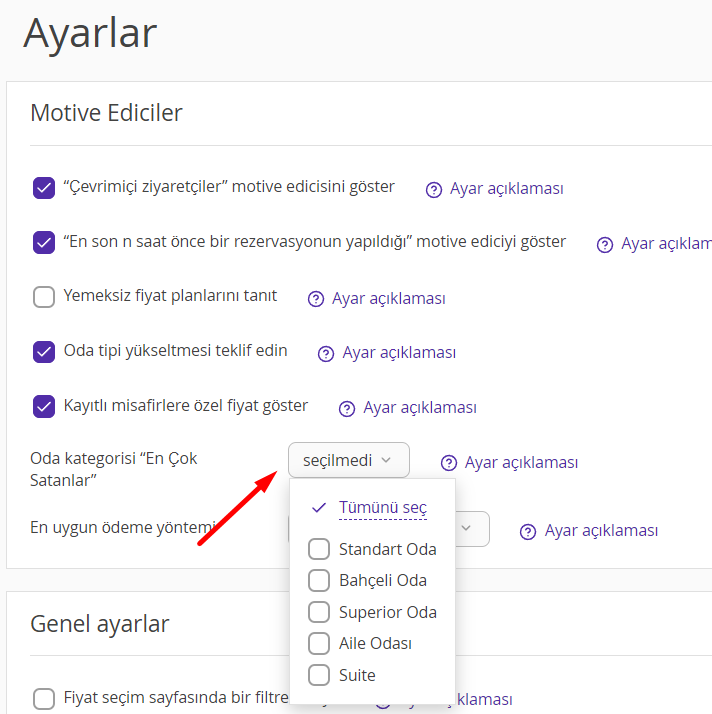The width and height of the screenshot is (712, 714).
Task: Check Aile Odası in dropdown list
Action: [x=319, y=643]
